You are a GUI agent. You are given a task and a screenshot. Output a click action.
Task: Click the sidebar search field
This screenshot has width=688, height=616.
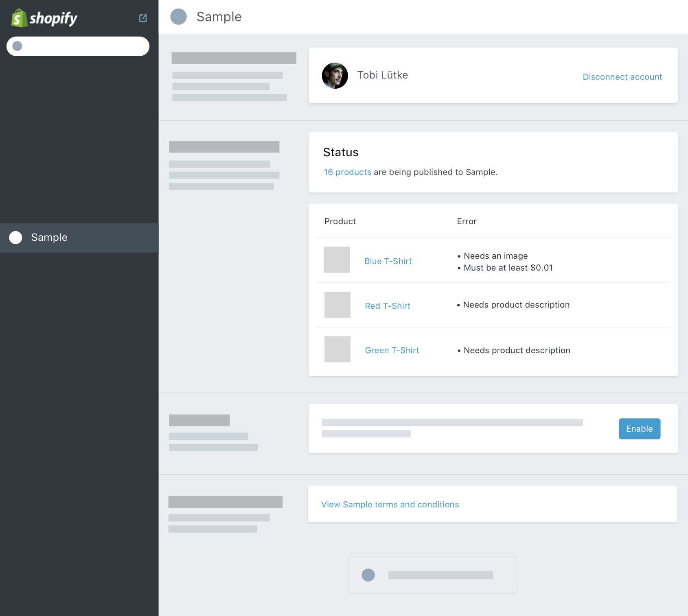pyautogui.click(x=78, y=46)
